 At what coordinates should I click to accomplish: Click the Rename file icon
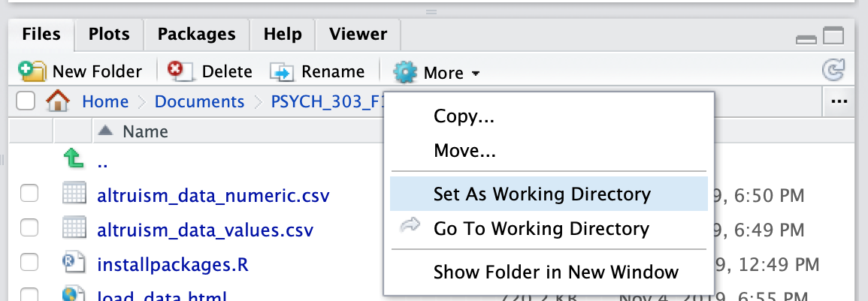point(281,72)
